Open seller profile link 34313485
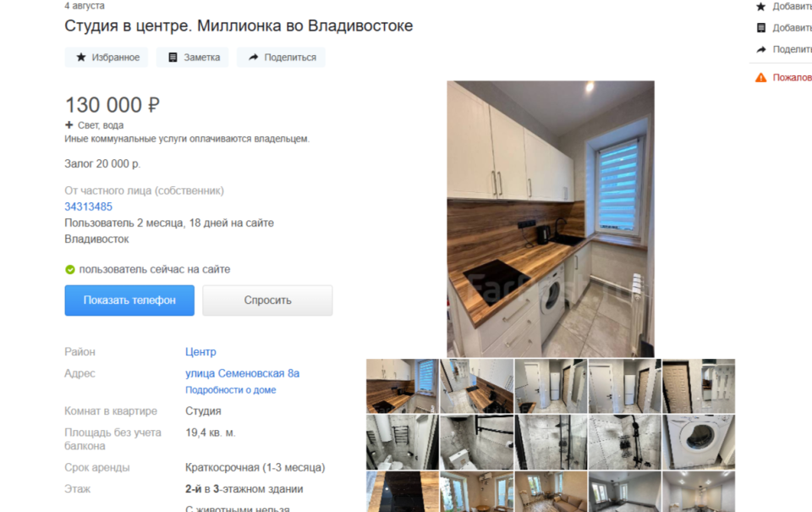812x512 pixels. pyautogui.click(x=88, y=206)
